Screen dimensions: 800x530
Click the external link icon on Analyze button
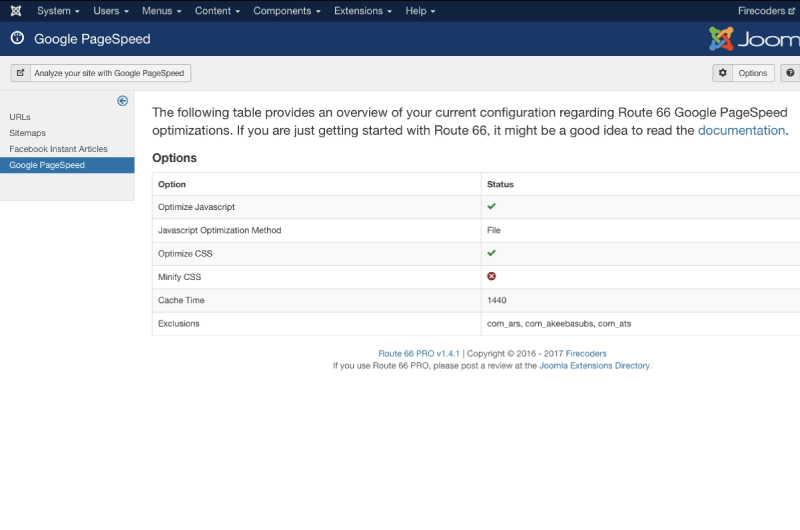coord(20,73)
